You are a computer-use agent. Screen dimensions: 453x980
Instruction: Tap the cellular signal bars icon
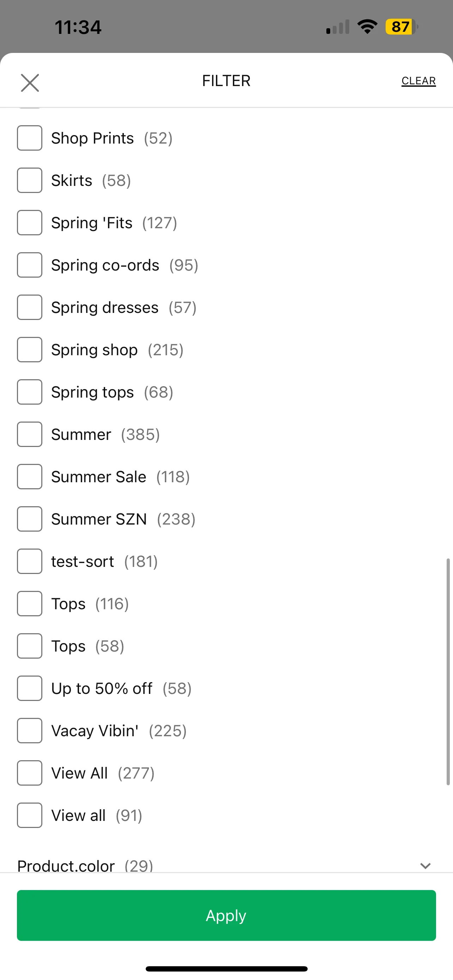(x=338, y=27)
